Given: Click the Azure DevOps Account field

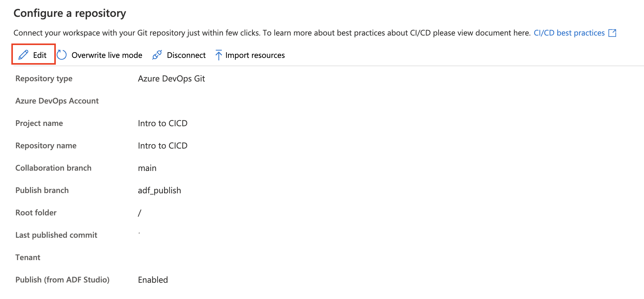Looking at the screenshot, I should (57, 100).
